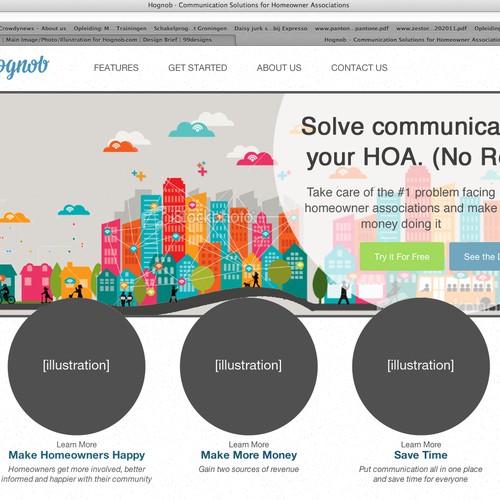
Task: Open the Daisy jurk bij Expresso bookmark
Action: click(271, 28)
